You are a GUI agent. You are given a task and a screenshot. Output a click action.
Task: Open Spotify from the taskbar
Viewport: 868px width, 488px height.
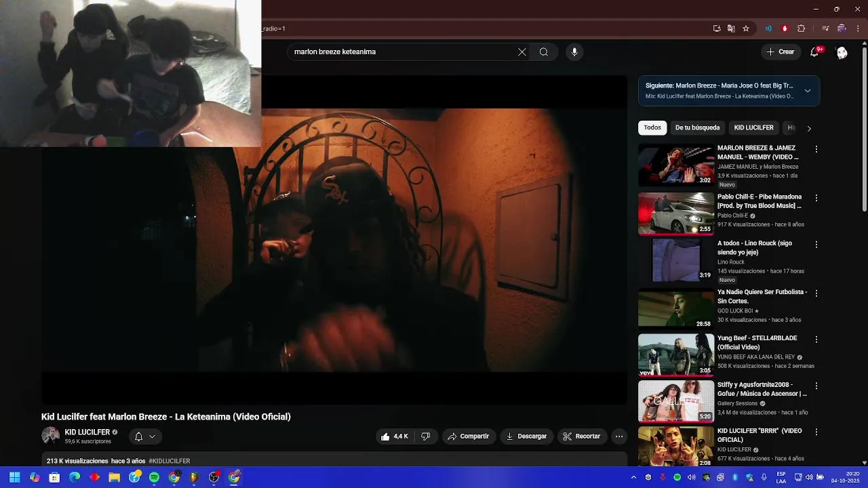coord(154,477)
